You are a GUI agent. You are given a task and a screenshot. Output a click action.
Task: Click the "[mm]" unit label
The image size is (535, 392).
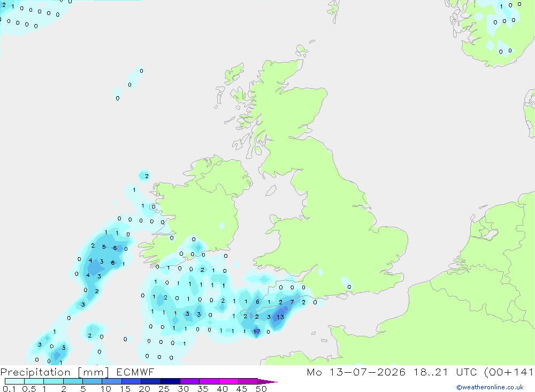point(93,372)
